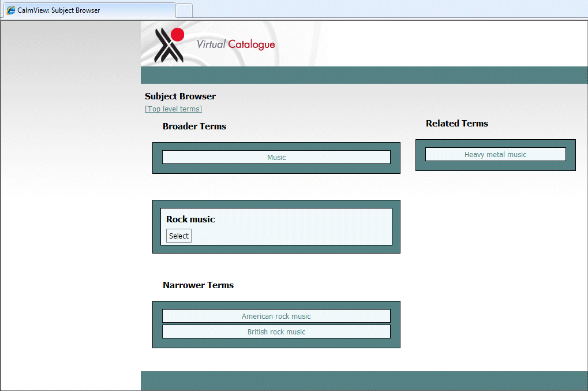Click the Top level terms link
Viewport: 588px width, 391px height.
tap(173, 109)
